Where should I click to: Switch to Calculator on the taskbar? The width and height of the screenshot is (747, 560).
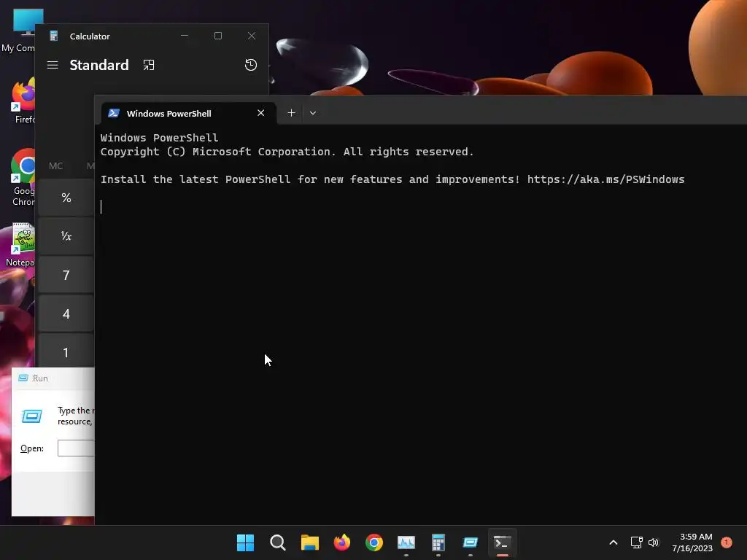[438, 542]
